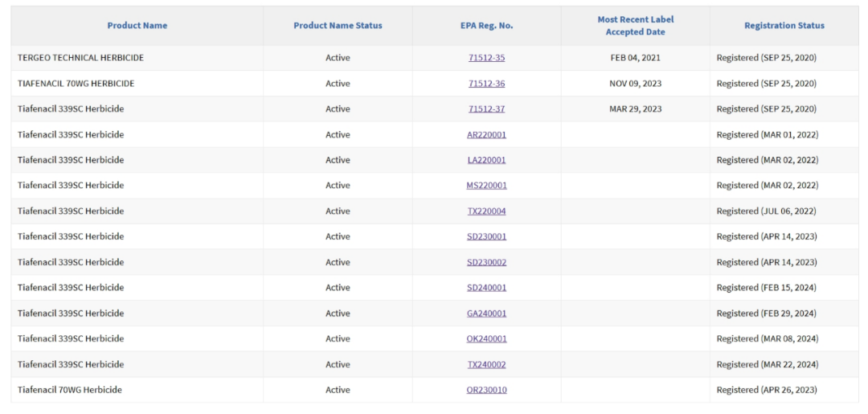The height and width of the screenshot is (414, 868).
Task: Open EPA registration 71512-37 link
Action: click(x=486, y=109)
